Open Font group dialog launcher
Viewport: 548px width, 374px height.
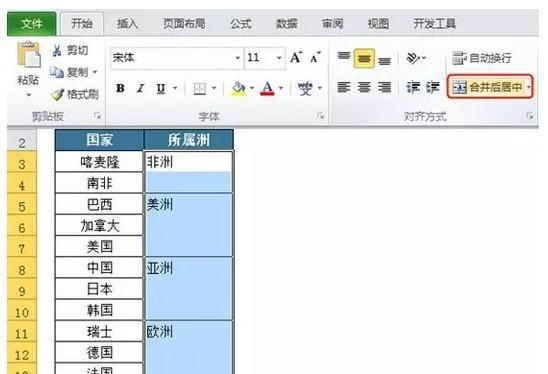(321, 116)
